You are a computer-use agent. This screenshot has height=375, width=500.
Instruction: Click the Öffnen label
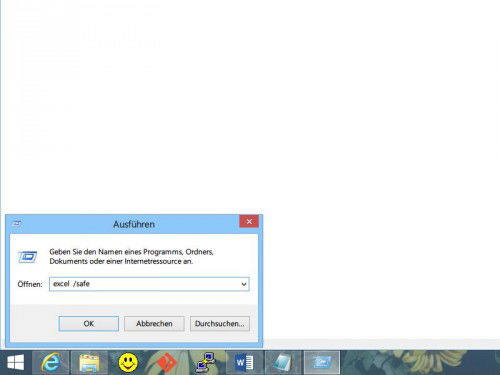coord(30,284)
